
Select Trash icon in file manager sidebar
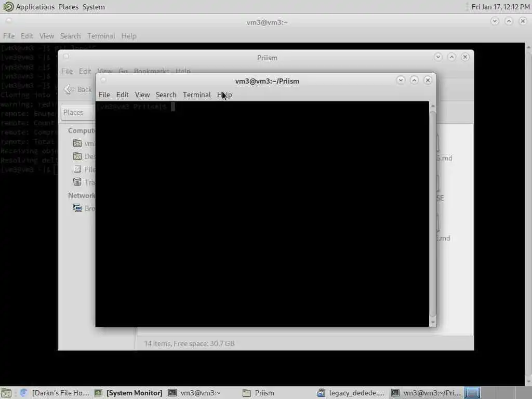tap(77, 182)
